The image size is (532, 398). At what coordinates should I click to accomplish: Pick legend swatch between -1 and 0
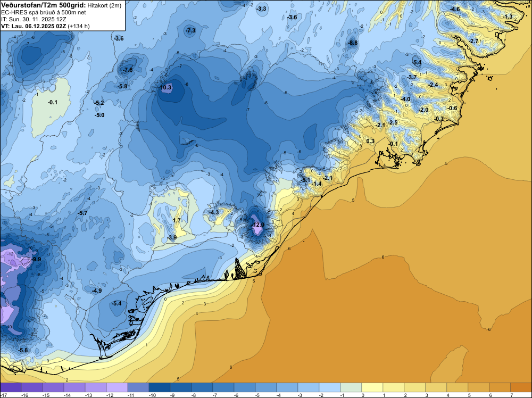[x=351, y=387]
